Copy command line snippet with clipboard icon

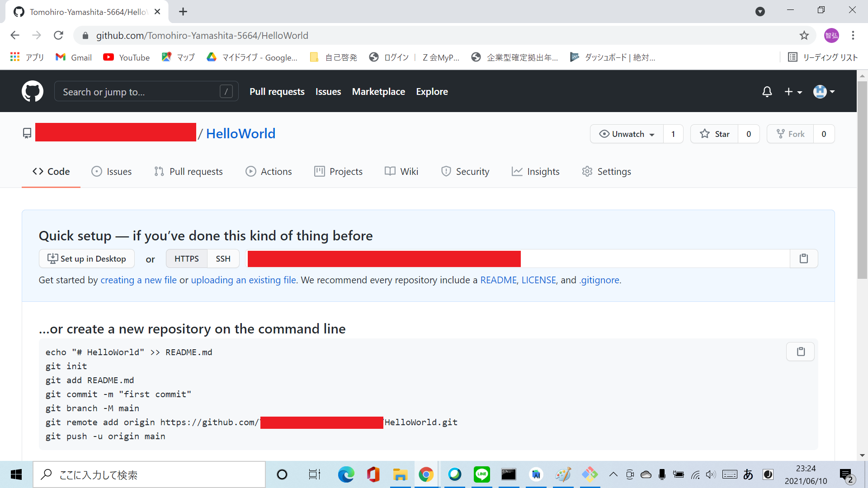[x=800, y=352]
